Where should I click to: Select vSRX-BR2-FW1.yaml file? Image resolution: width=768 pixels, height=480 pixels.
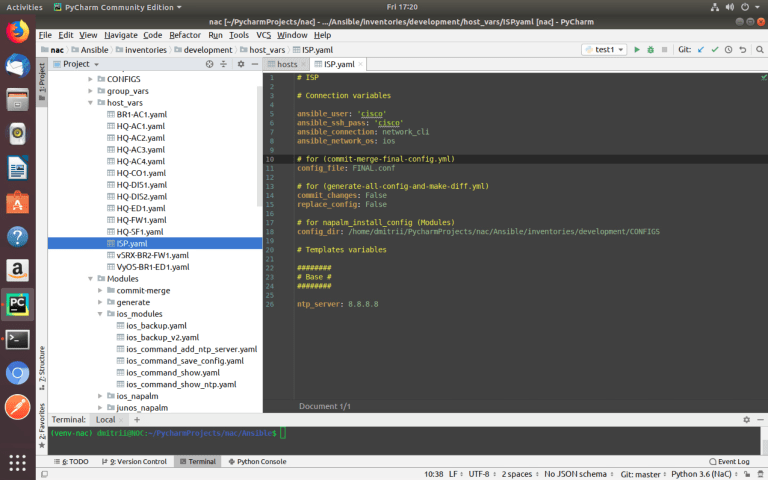pyautogui.click(x=152, y=255)
